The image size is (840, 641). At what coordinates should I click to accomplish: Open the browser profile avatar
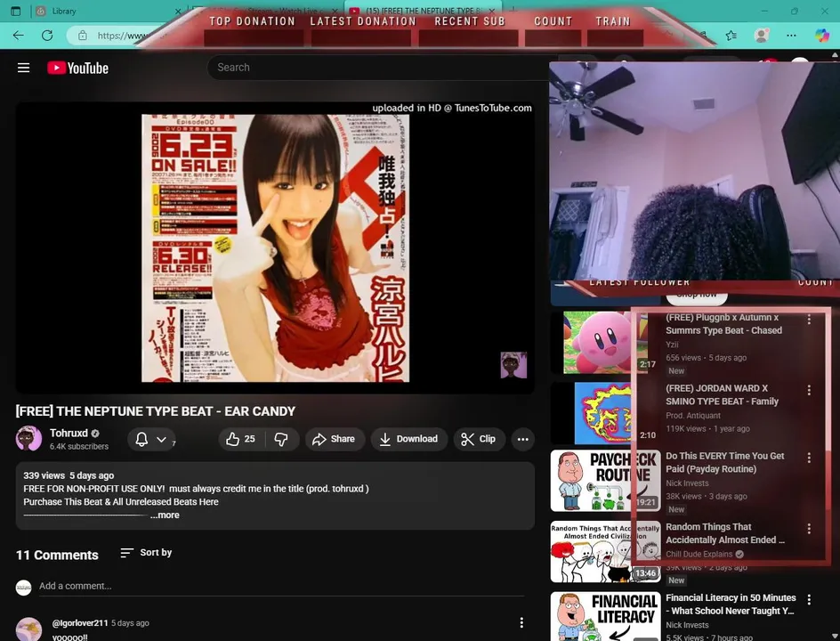[762, 36]
